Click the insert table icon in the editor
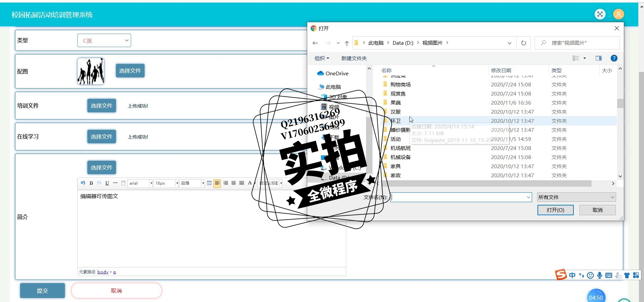Screen dimensions: 644x302 pos(209,183)
